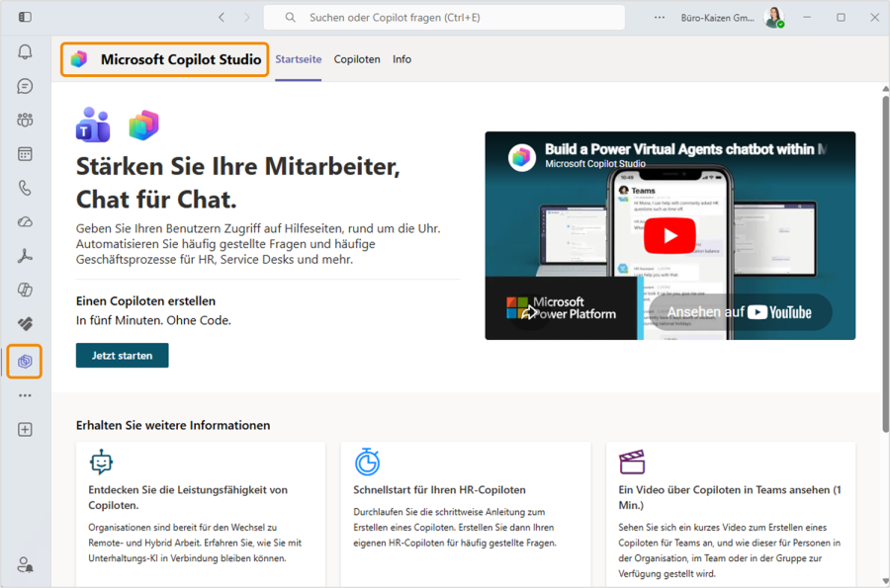Image resolution: width=890 pixels, height=588 pixels.
Task: Click Ansehen auf YouTube link
Action: tap(740, 312)
